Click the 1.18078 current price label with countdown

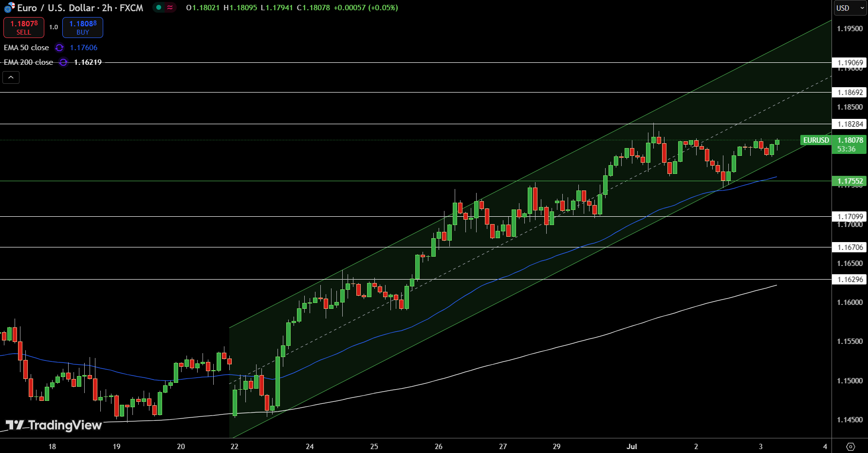coord(850,144)
